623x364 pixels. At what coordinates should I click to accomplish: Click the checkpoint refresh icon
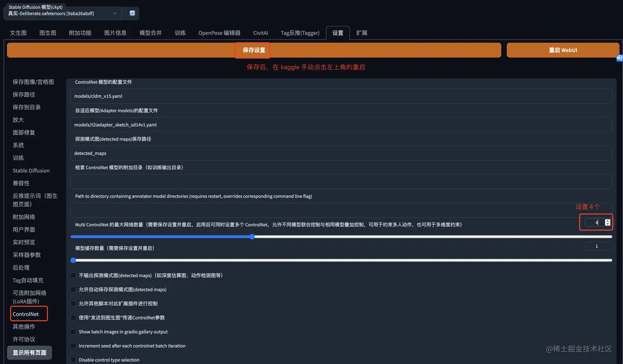pos(132,13)
